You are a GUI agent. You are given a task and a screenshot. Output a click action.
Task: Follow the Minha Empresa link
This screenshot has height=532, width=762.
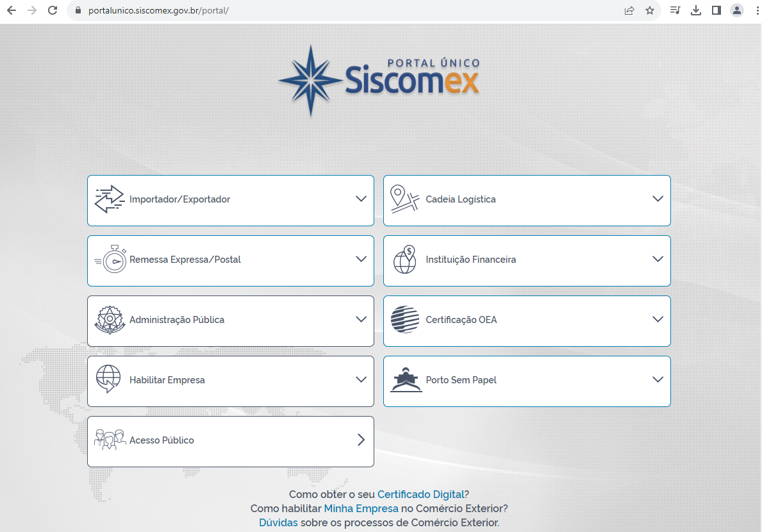[361, 508]
